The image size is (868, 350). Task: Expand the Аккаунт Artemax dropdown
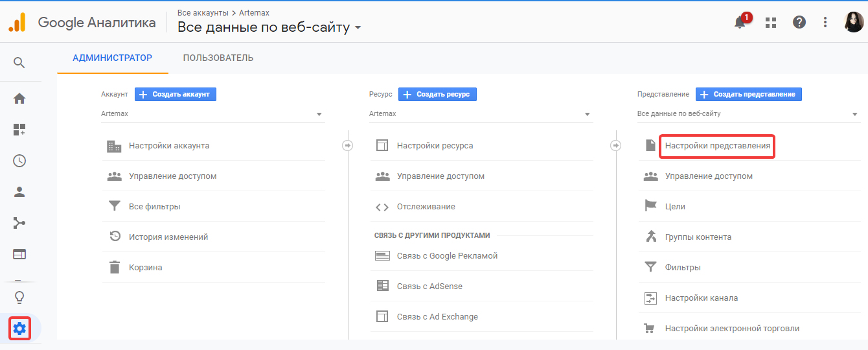click(x=213, y=114)
